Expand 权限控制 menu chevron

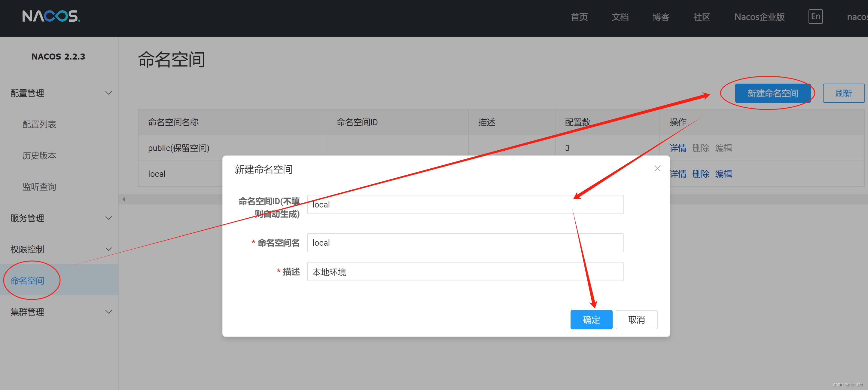pos(108,249)
